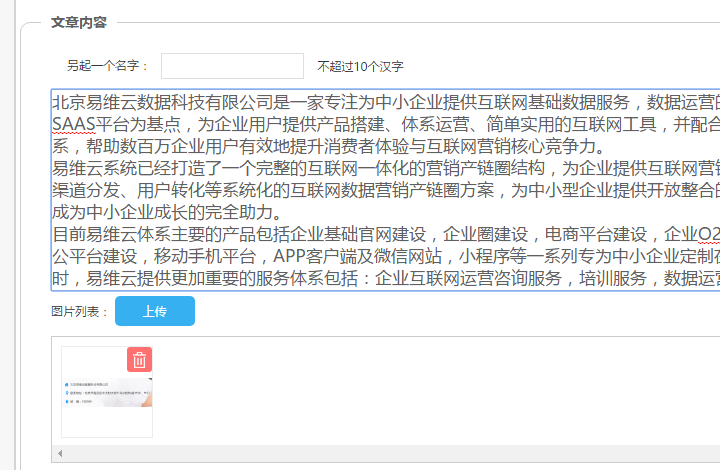Click the line 成为中小企业成长的完全助力
Image resolution: width=720 pixels, height=470 pixels.
coord(165,213)
